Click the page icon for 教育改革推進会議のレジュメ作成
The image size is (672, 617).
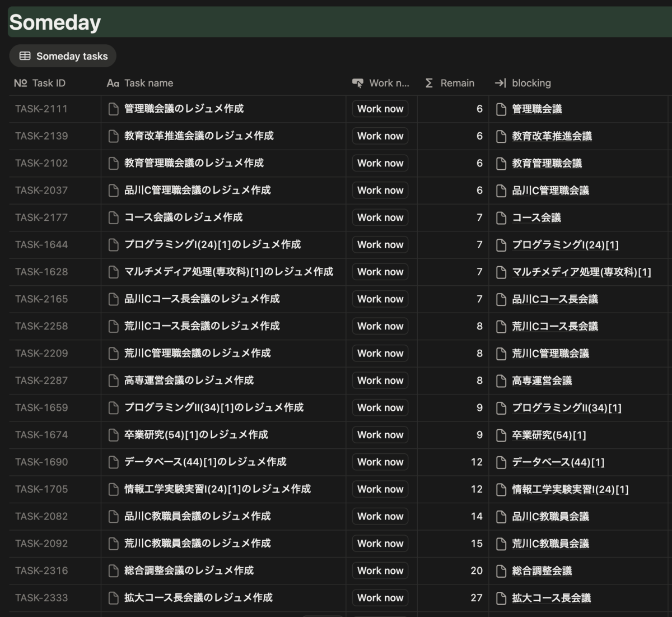[x=113, y=136]
